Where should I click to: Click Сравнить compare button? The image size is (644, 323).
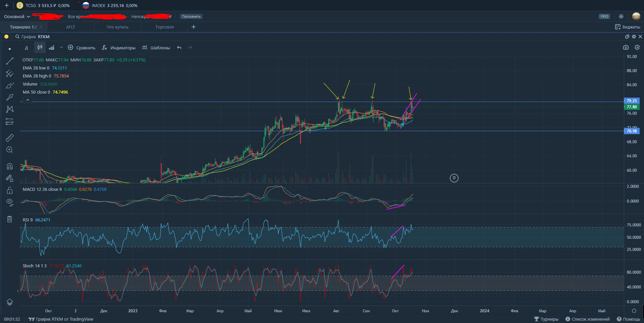click(82, 48)
